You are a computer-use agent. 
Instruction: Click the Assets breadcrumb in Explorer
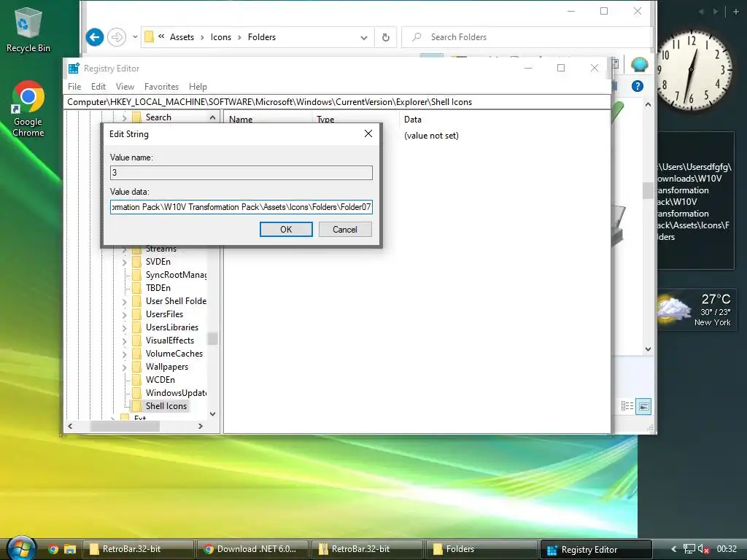tap(182, 37)
